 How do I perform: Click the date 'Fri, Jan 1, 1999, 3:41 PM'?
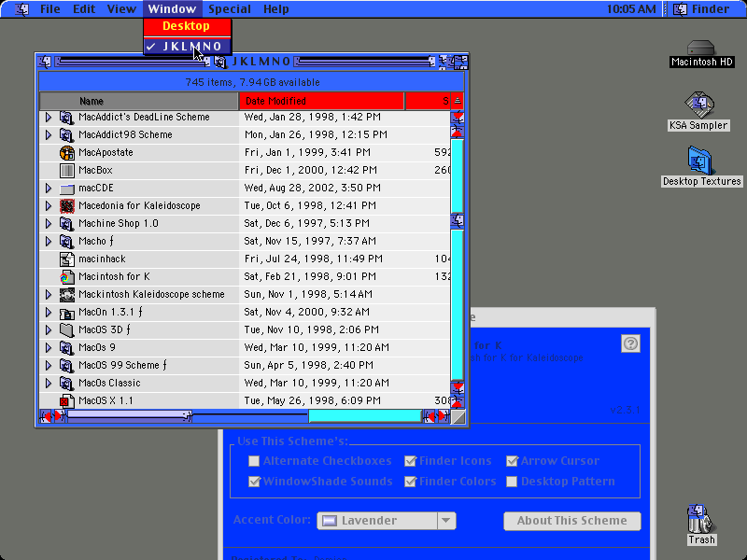308,152
